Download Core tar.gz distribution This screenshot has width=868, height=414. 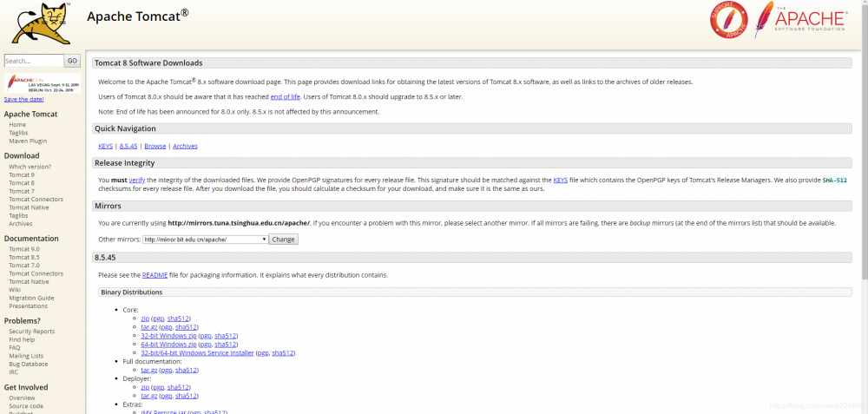pos(149,327)
